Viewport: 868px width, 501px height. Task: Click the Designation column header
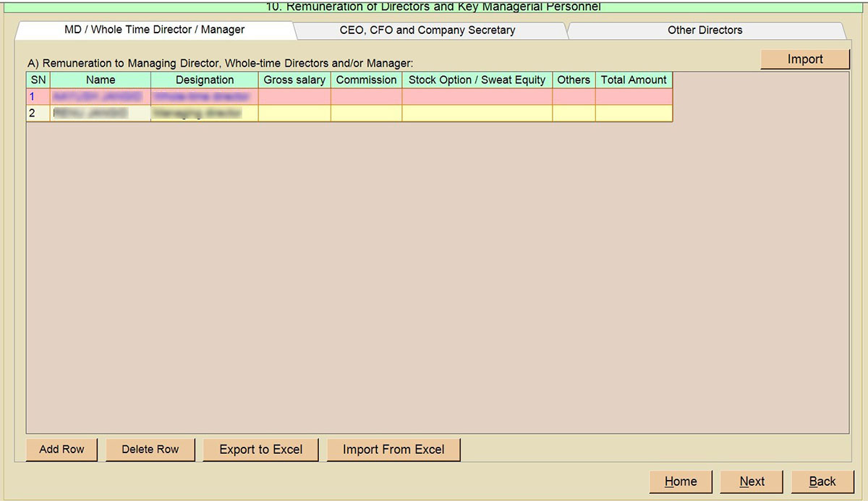coord(205,80)
